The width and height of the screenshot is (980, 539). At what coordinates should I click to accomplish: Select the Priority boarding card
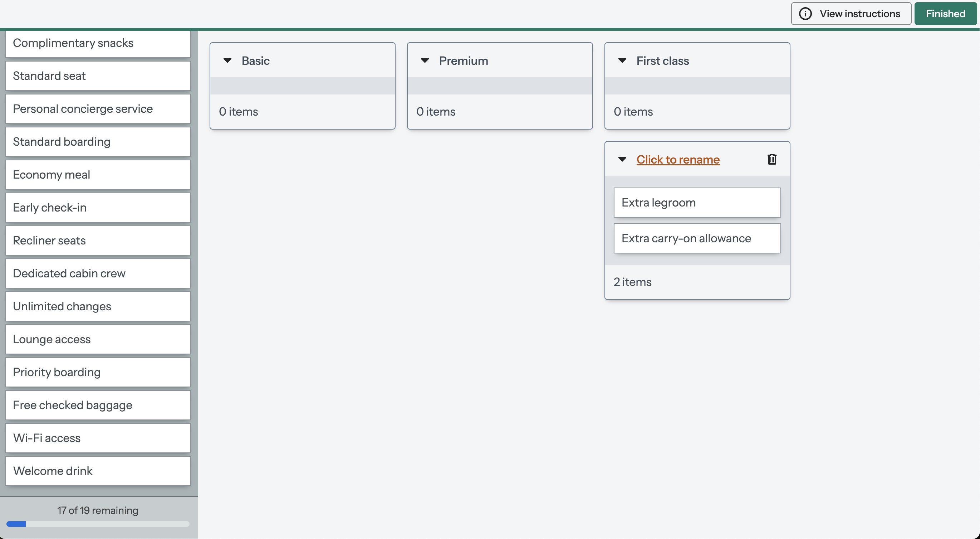pos(98,372)
